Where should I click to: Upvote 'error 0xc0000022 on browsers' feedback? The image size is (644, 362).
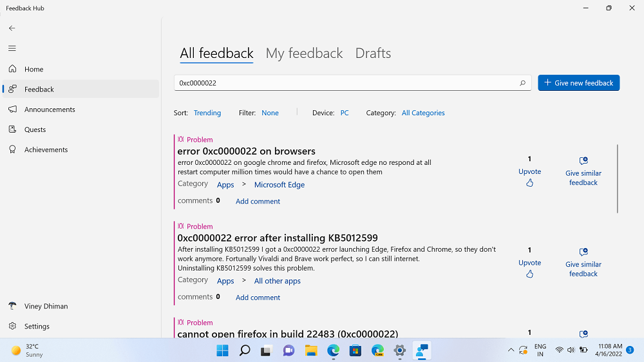click(x=529, y=176)
